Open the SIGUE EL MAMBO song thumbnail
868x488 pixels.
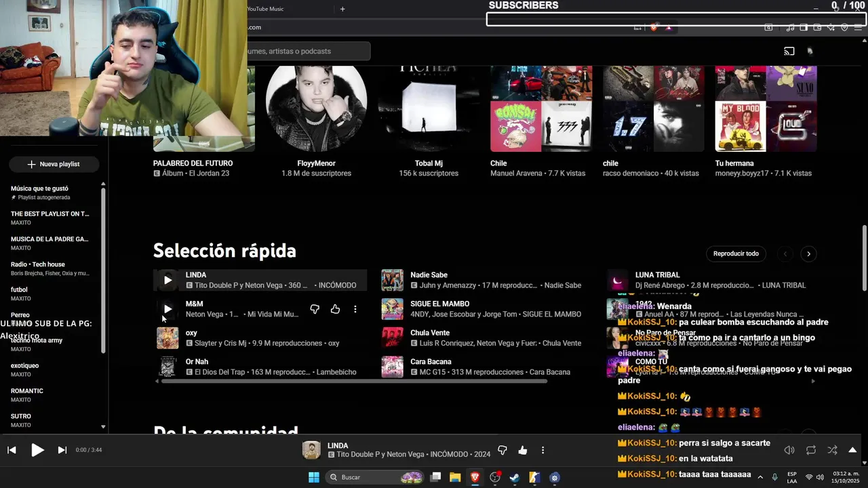392,309
